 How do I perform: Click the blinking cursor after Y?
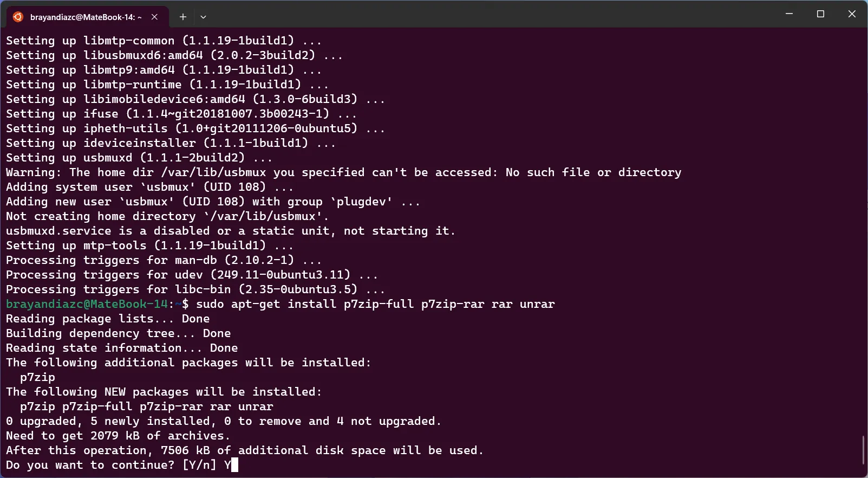(234, 465)
